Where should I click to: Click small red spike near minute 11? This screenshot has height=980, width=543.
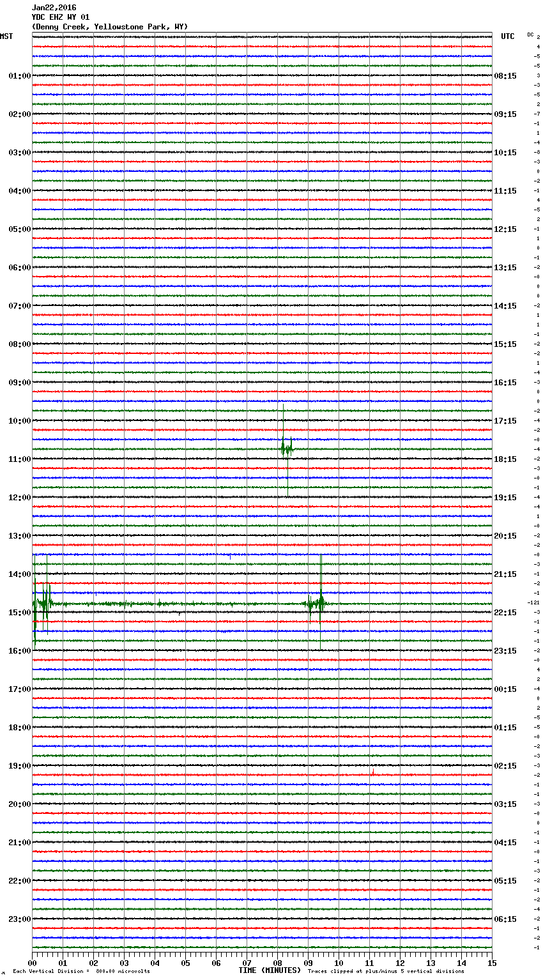[372, 772]
